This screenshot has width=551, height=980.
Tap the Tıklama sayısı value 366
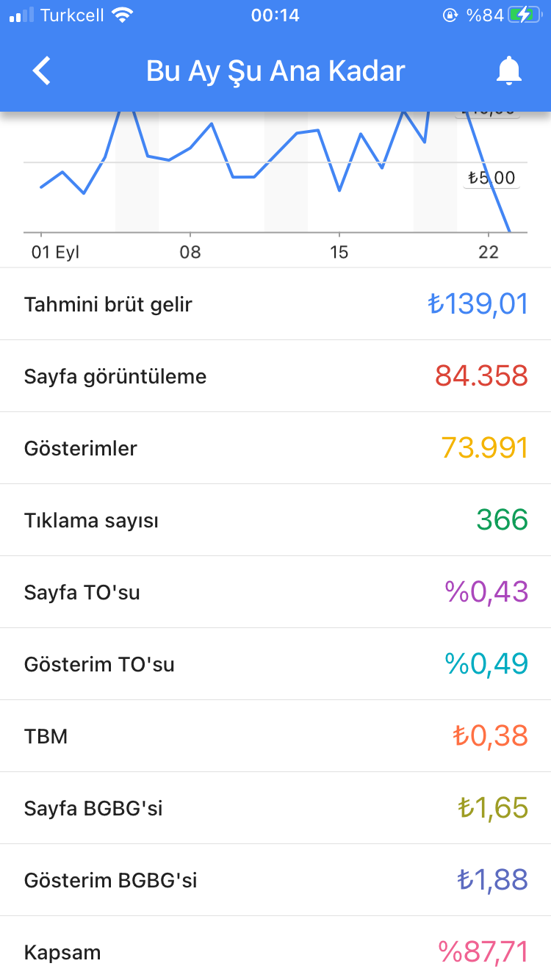(x=503, y=520)
